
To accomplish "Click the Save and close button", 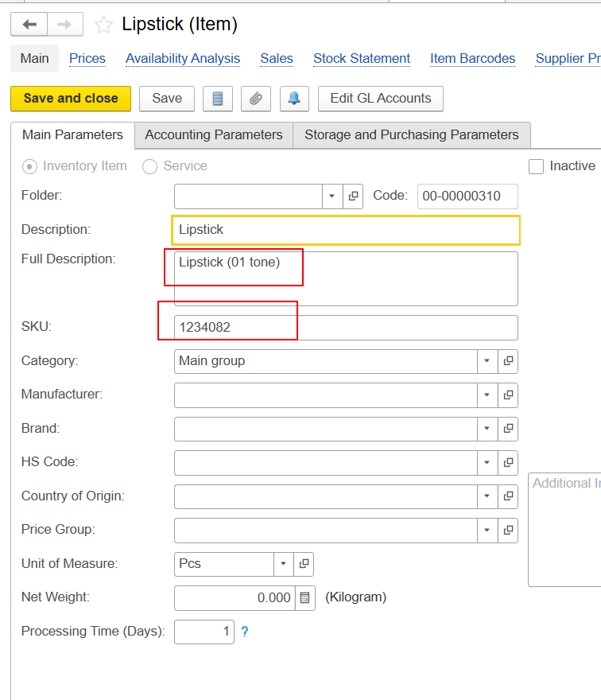I will coord(71,98).
